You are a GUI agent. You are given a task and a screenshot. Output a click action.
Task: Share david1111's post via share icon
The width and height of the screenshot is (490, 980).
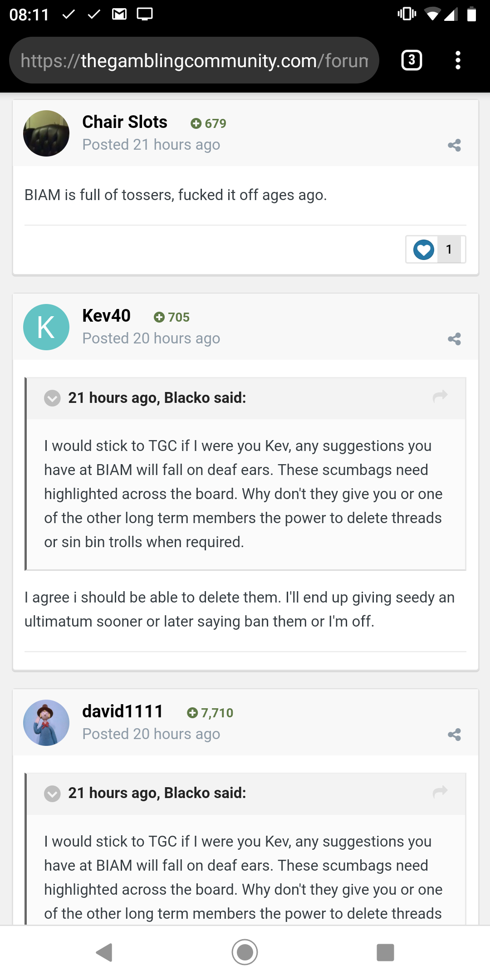pos(454,735)
